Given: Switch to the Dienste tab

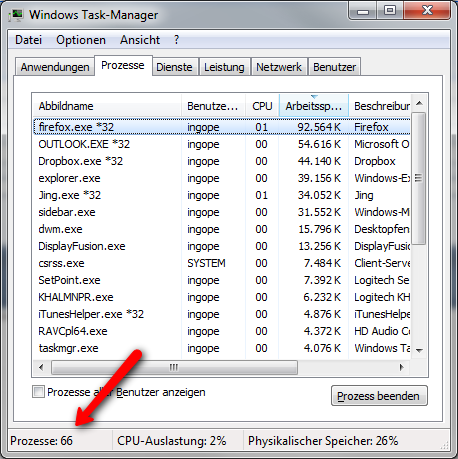Looking at the screenshot, I should (x=174, y=67).
